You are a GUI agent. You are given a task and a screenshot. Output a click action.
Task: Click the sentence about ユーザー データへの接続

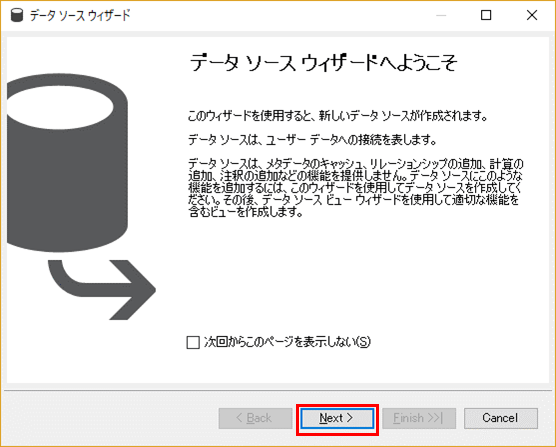point(312,140)
